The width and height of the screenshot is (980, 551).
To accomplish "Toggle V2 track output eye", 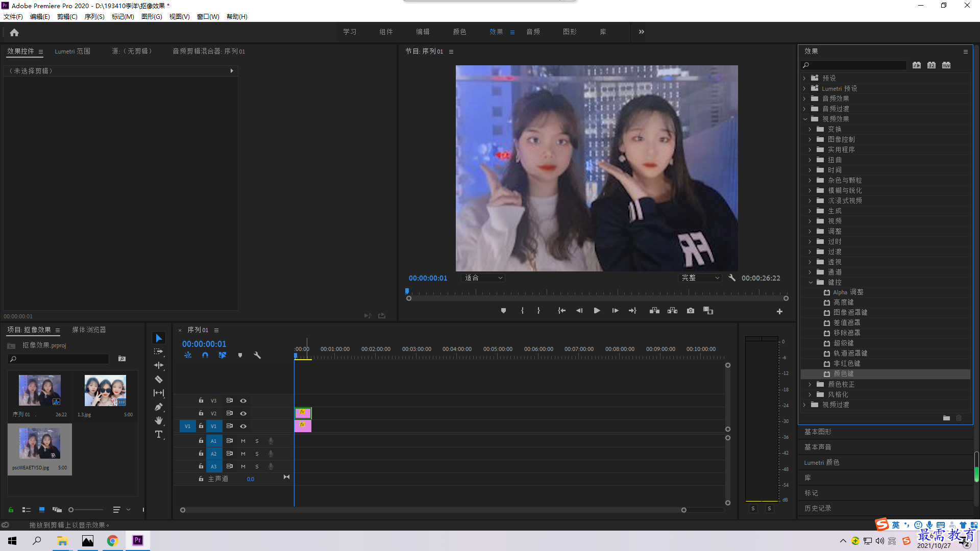I will [x=243, y=413].
